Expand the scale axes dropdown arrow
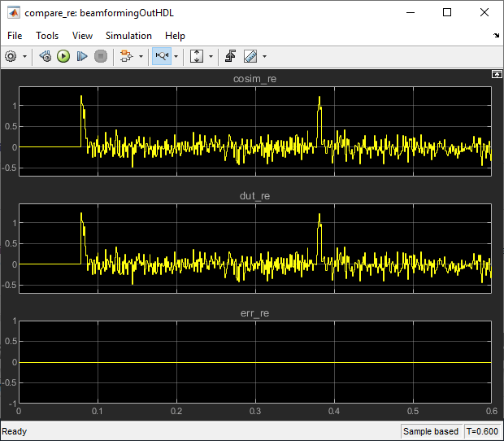The image size is (504, 441). [211, 56]
